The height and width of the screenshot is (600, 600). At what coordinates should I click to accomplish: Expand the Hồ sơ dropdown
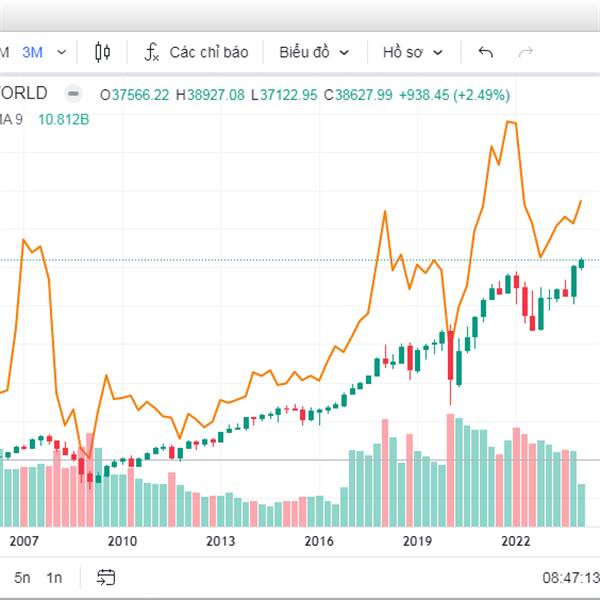click(x=412, y=52)
